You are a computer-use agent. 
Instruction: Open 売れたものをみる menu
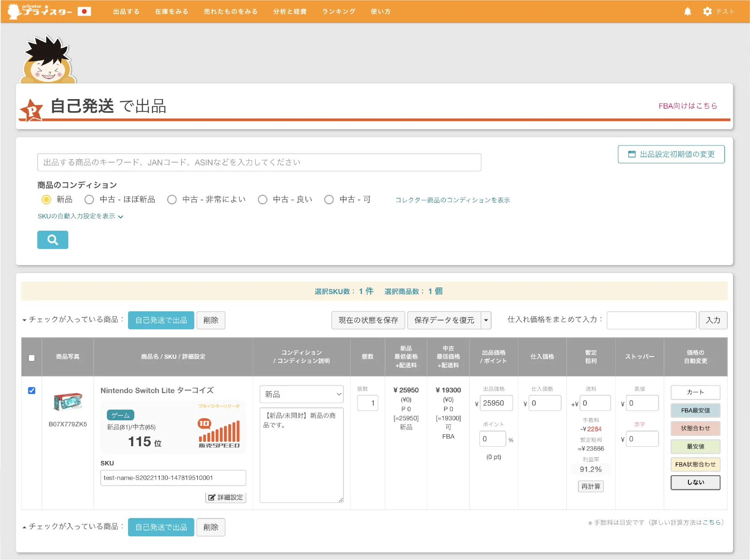pos(231,12)
